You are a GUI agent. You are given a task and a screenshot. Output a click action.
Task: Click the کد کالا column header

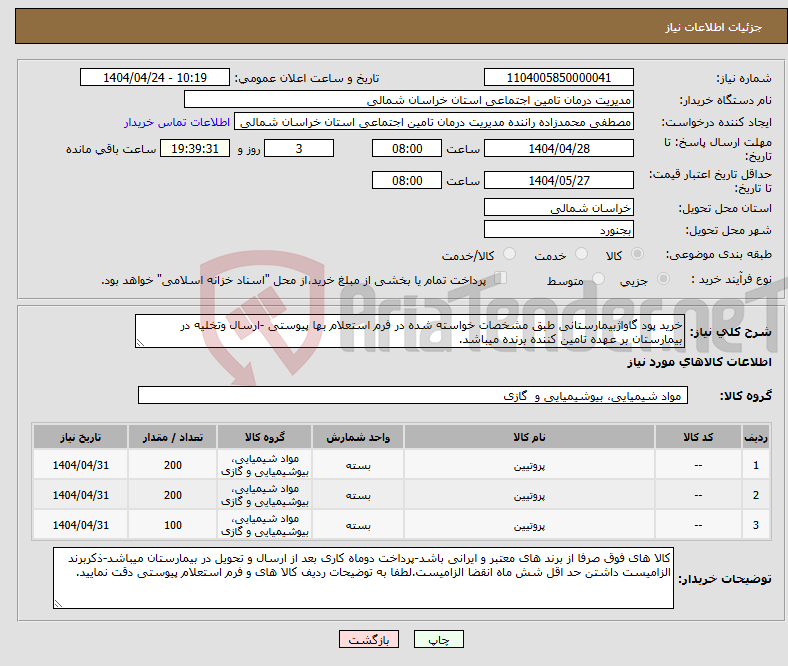(698, 437)
